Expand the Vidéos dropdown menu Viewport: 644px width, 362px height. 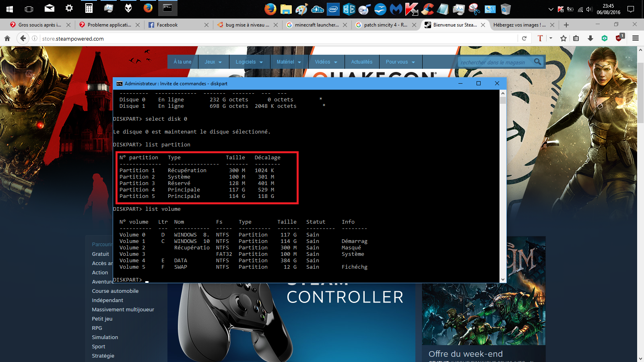(x=326, y=62)
